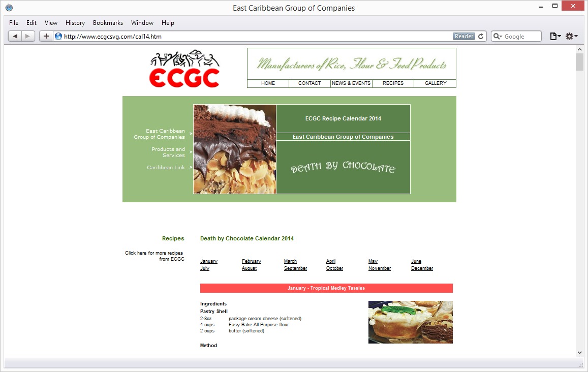Reload the page with the refresh icon
The width and height of the screenshot is (588, 372).
click(481, 37)
